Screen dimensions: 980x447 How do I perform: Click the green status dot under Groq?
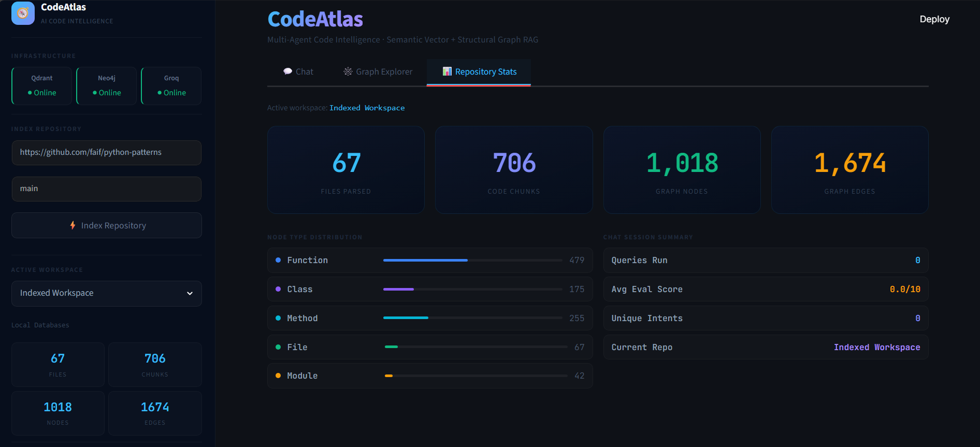pyautogui.click(x=160, y=93)
